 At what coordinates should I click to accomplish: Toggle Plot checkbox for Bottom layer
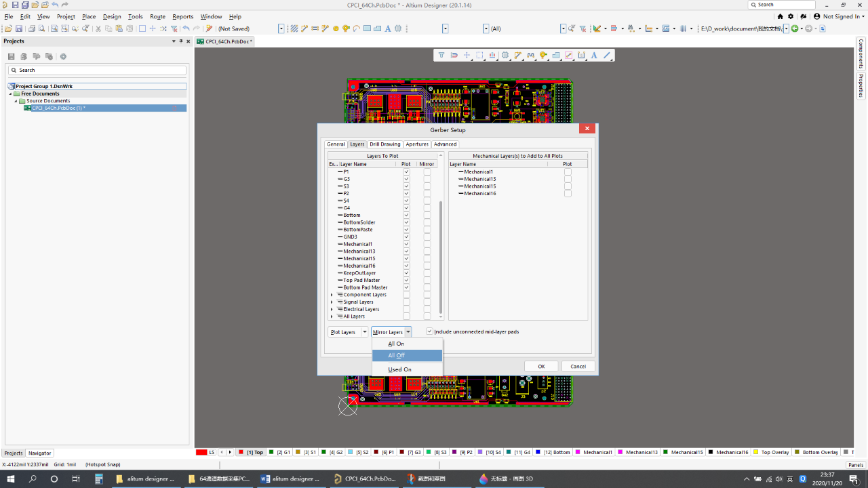point(406,216)
